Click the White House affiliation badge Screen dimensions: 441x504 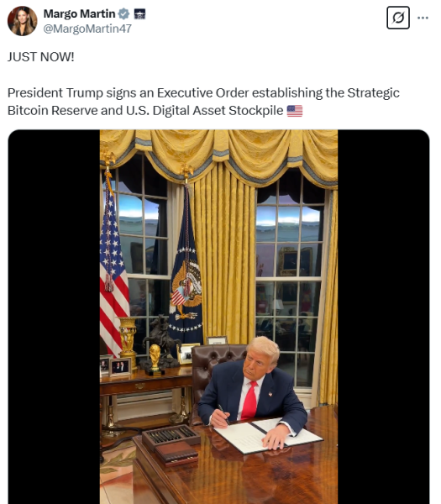[139, 13]
